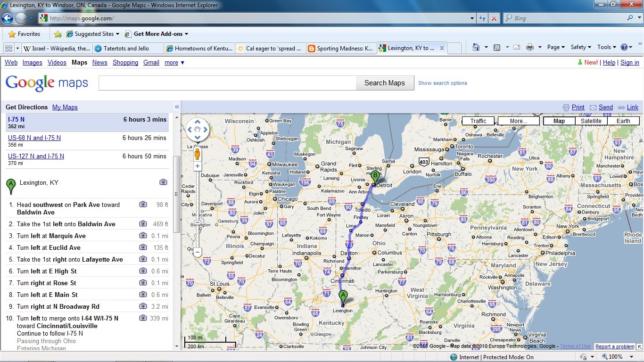
Task: Click the browser Back button
Action: pos(7,18)
